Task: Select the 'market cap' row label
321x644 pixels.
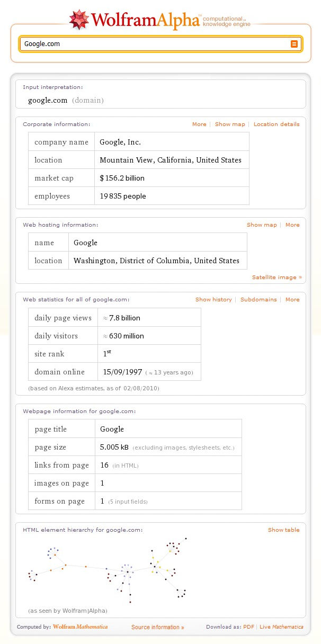Action: (54, 178)
